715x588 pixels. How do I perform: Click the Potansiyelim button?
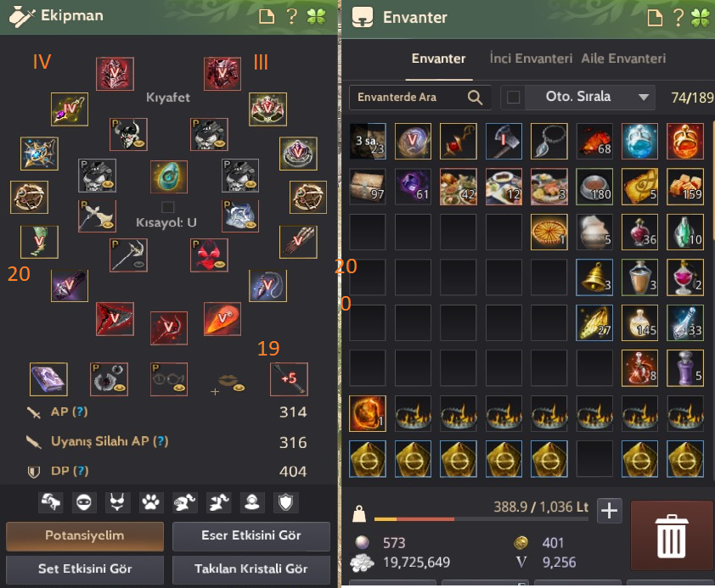pyautogui.click(x=85, y=536)
